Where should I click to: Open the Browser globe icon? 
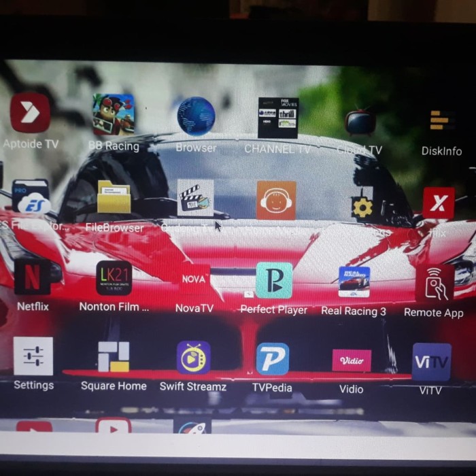pos(196,116)
